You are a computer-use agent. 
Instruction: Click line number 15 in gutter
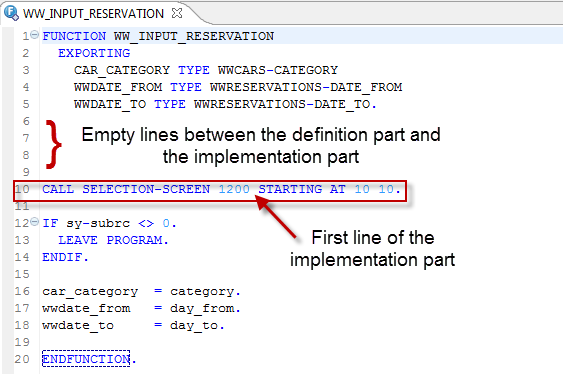click(22, 274)
